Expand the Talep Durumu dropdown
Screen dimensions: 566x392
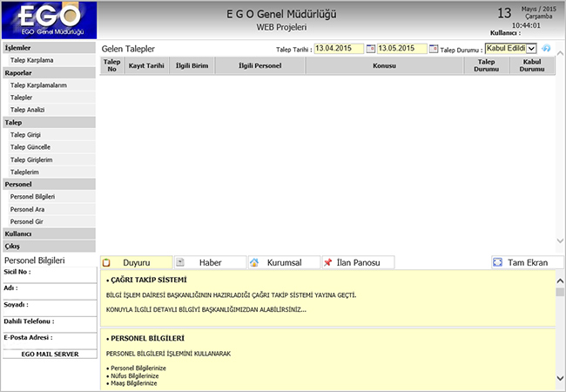click(532, 50)
